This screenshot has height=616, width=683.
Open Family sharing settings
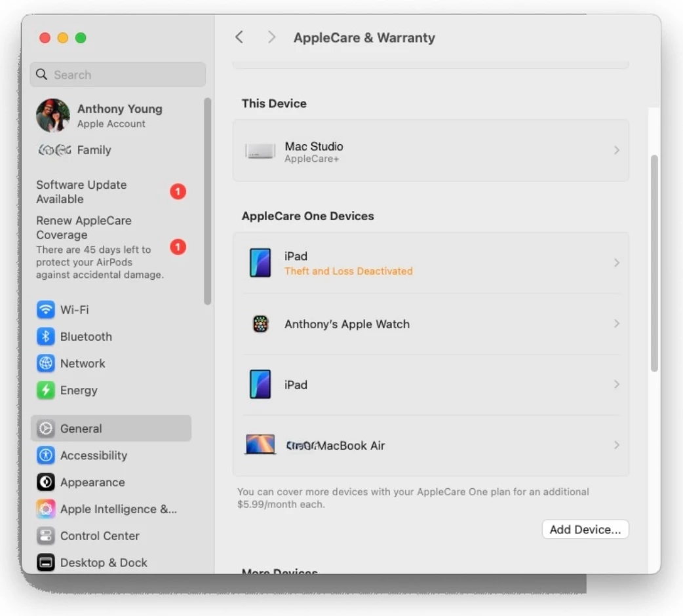click(x=111, y=150)
